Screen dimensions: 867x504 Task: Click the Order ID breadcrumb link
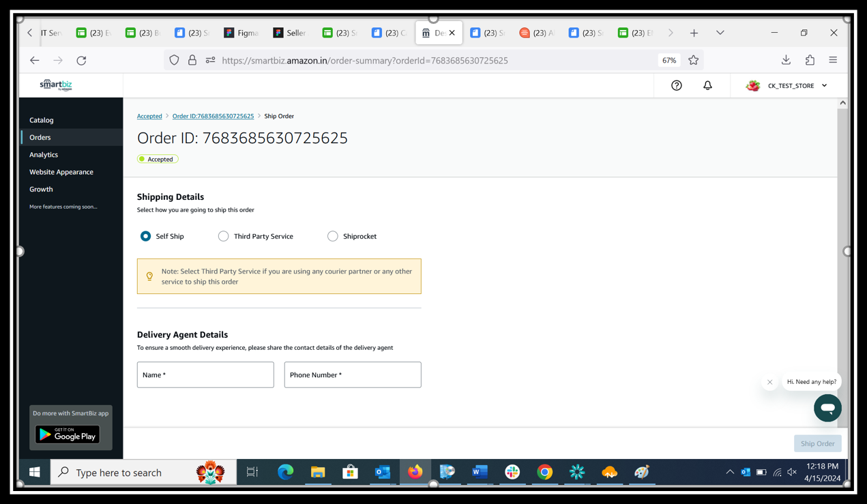click(x=213, y=116)
